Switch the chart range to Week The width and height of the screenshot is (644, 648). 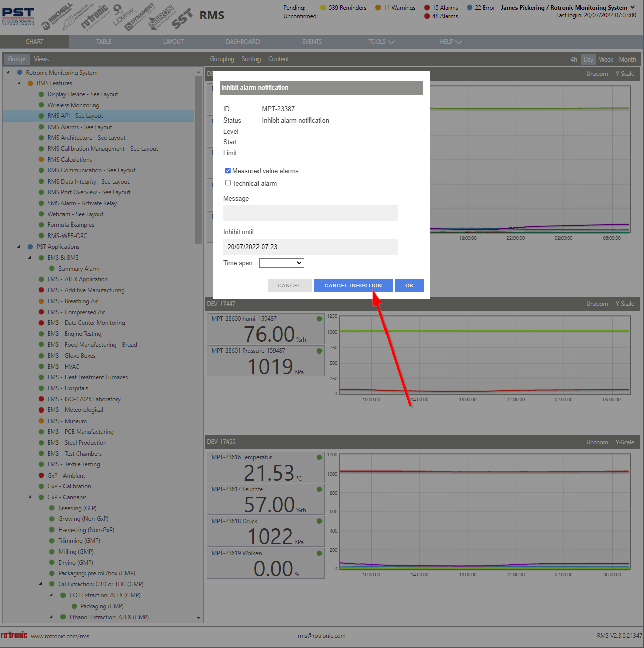click(605, 59)
